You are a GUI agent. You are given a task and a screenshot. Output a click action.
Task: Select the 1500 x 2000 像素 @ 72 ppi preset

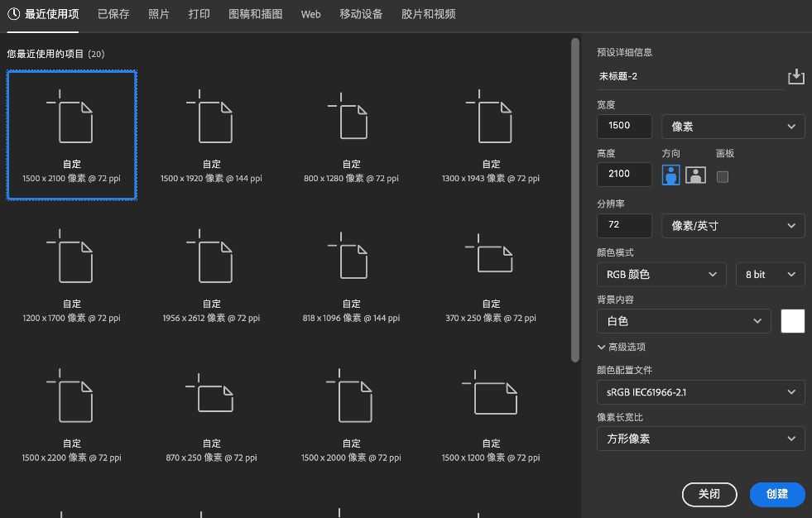tap(351, 415)
